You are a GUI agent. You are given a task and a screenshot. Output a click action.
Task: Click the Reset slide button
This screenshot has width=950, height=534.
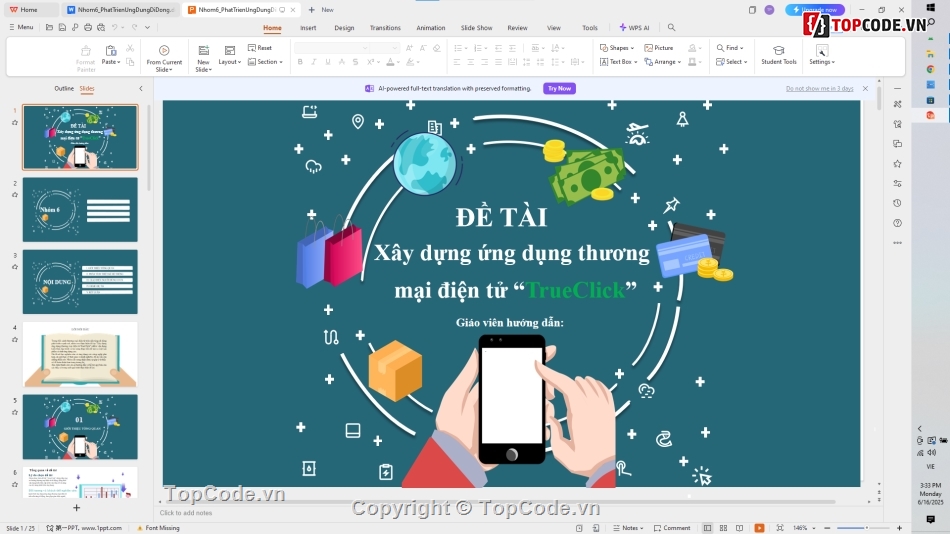click(x=260, y=48)
